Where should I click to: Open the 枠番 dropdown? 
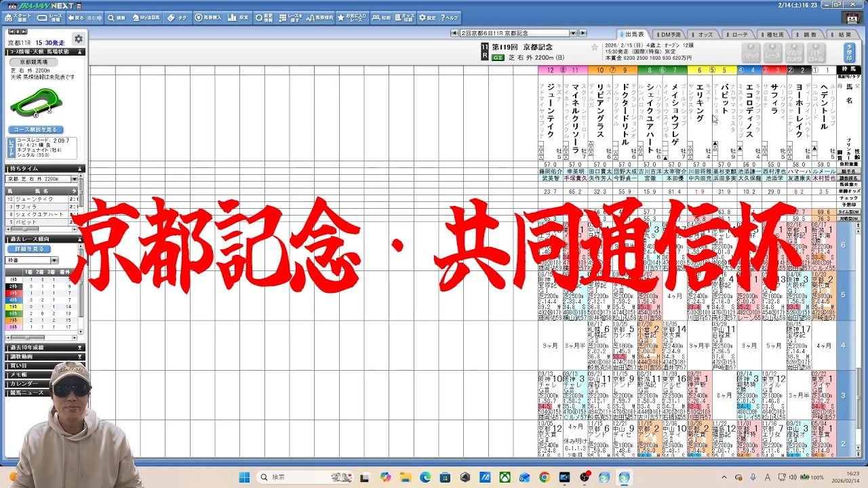click(33, 260)
